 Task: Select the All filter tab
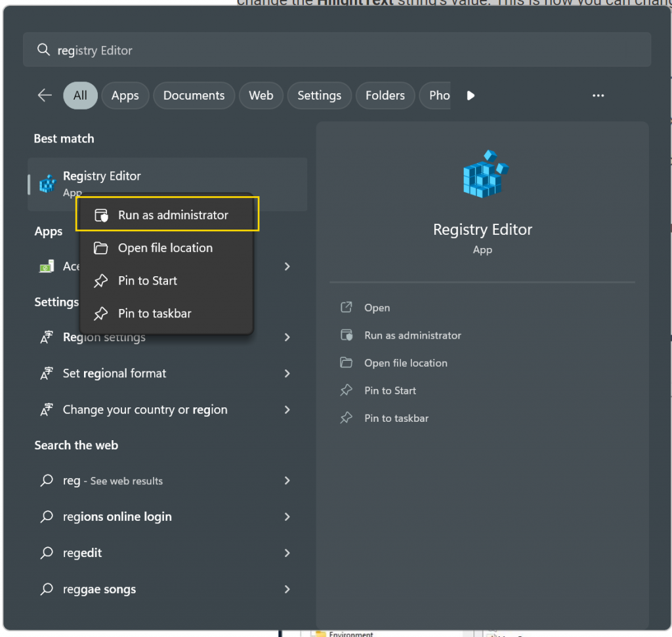point(80,95)
